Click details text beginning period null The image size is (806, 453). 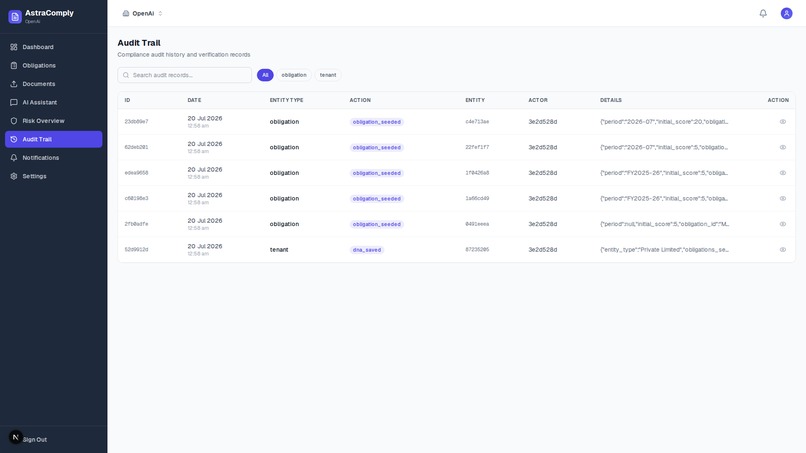click(x=664, y=224)
